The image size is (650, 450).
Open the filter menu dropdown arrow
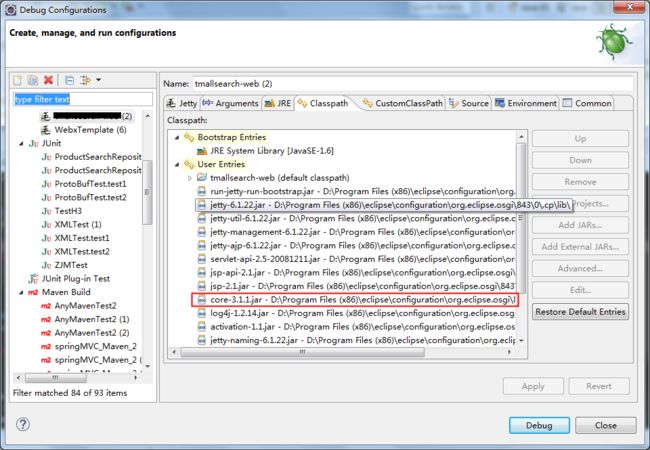tap(98, 80)
